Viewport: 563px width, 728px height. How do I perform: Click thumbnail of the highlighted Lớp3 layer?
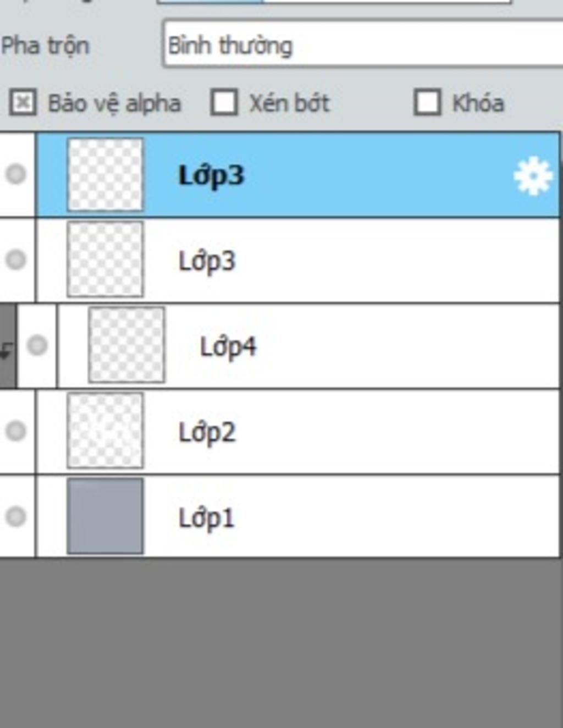(x=105, y=174)
